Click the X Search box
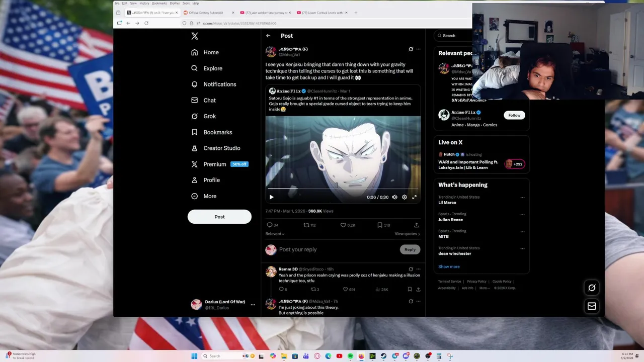This screenshot has width=644, height=362. [454, 36]
